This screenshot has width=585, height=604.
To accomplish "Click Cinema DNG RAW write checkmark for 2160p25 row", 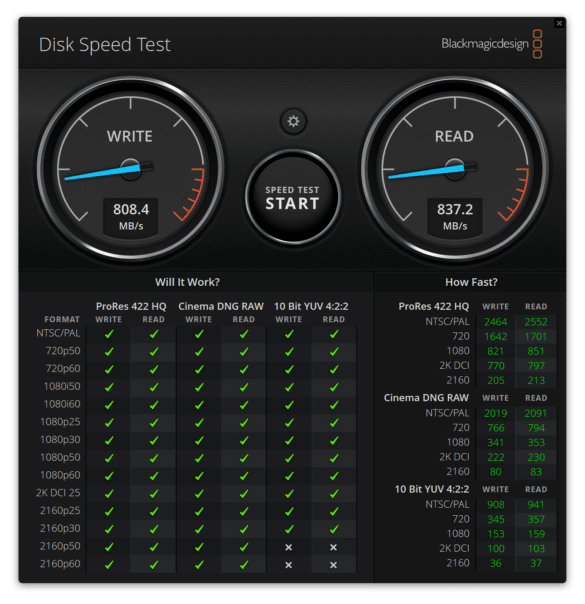I will 199,511.
